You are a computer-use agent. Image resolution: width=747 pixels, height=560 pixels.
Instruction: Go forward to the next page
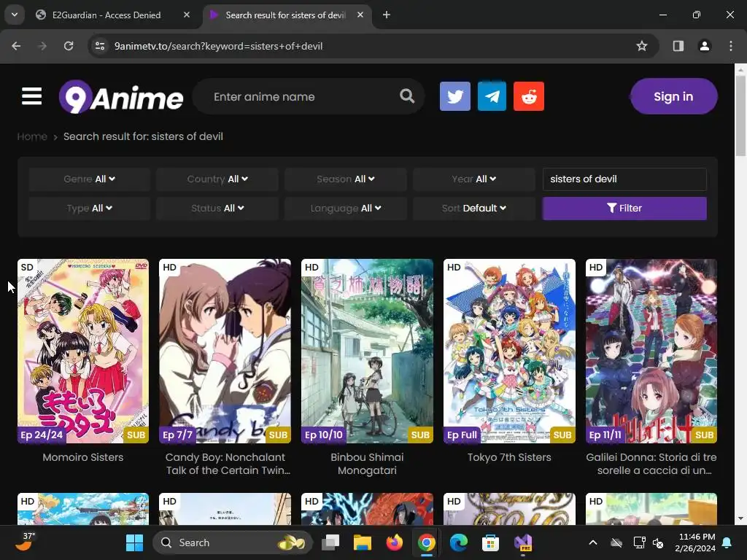pos(42,46)
